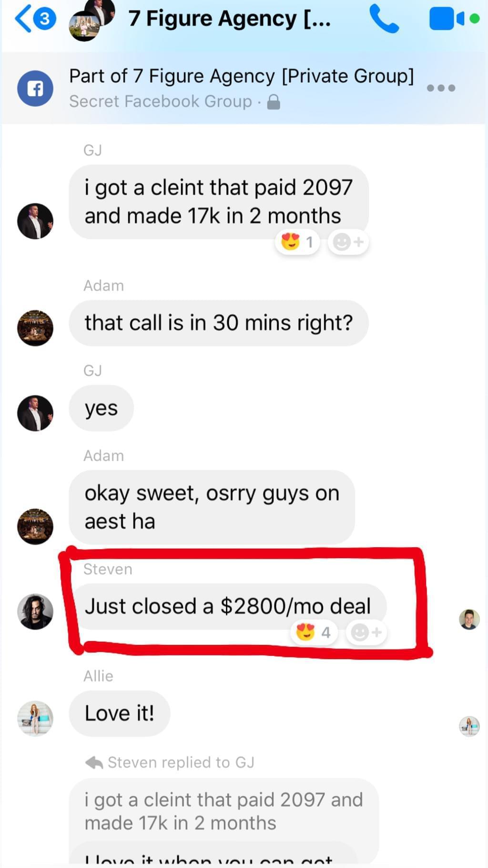Viewport: 488px width, 868px height.
Task: Tap the Steven replied to GJ label
Action: coord(170,762)
